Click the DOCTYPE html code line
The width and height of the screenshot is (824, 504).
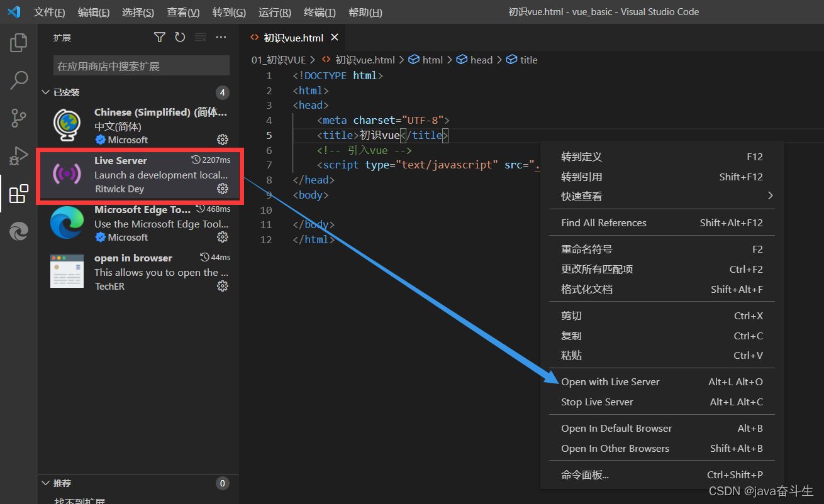tap(338, 75)
